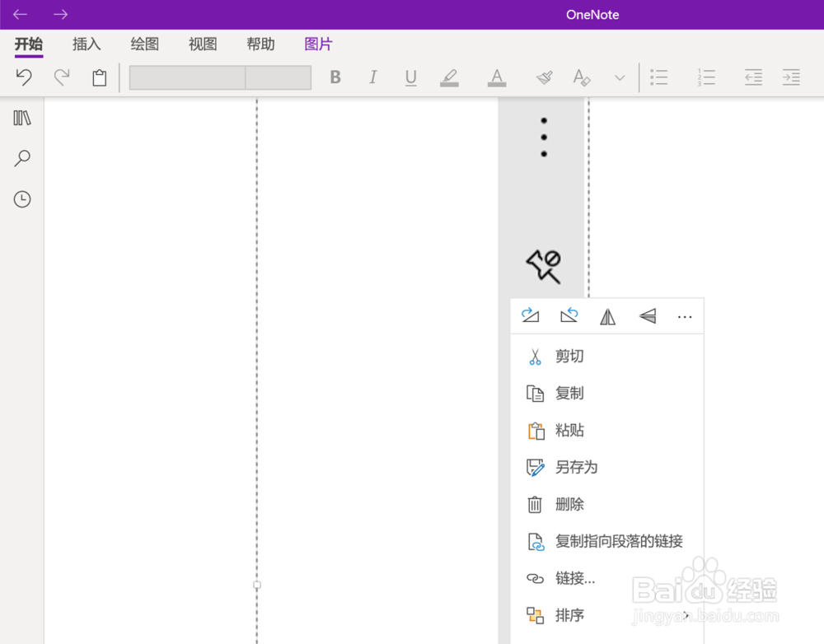The image size is (824, 644).
Task: Toggle italic formatting
Action: pos(373,77)
